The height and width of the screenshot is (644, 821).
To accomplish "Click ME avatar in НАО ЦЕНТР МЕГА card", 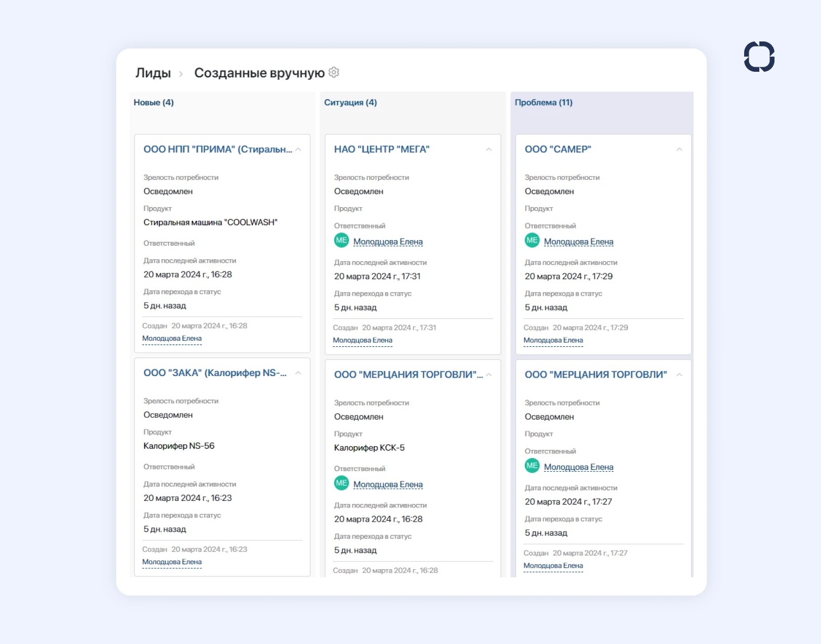I will (341, 241).
